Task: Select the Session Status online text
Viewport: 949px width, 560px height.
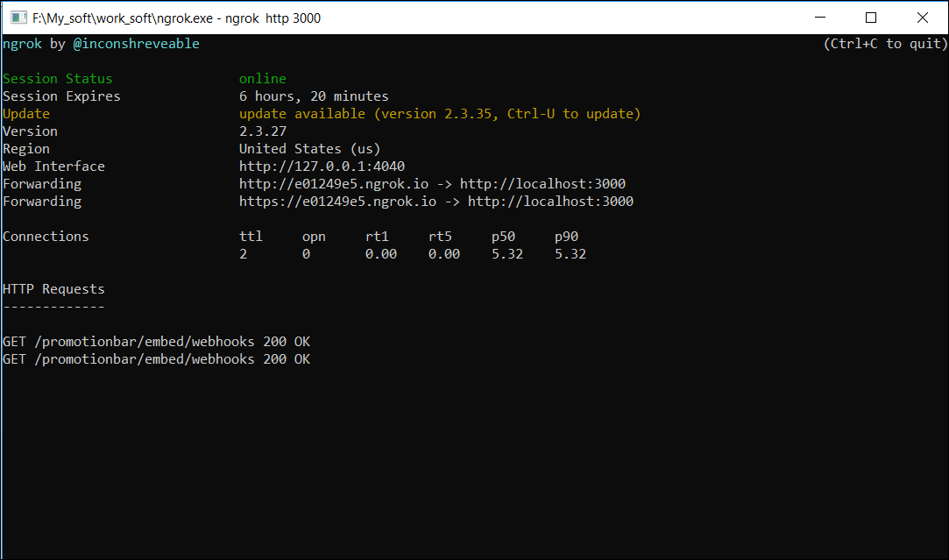Action: pos(262,78)
